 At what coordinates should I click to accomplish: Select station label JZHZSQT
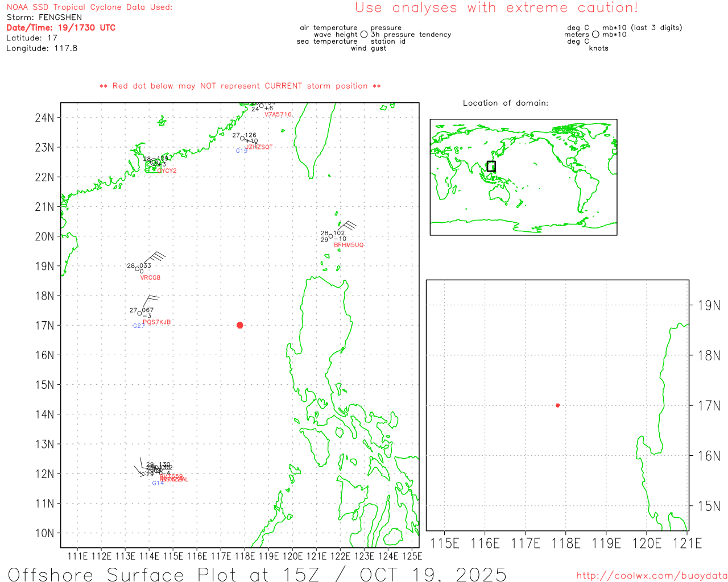click(x=259, y=147)
